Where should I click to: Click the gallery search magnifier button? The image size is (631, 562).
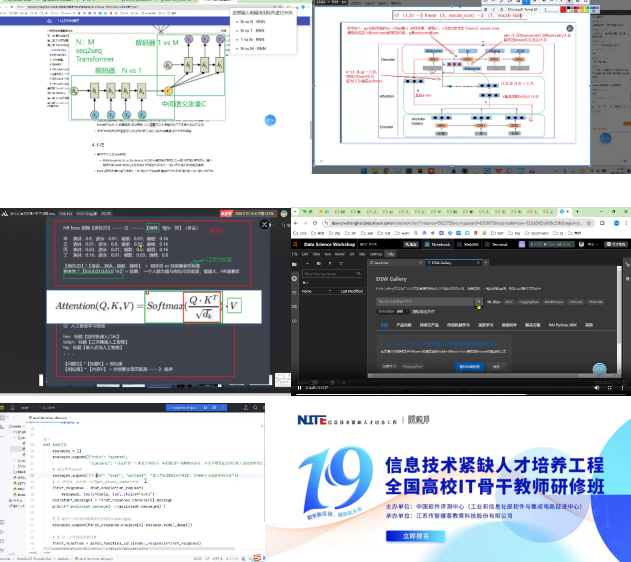click(478, 301)
